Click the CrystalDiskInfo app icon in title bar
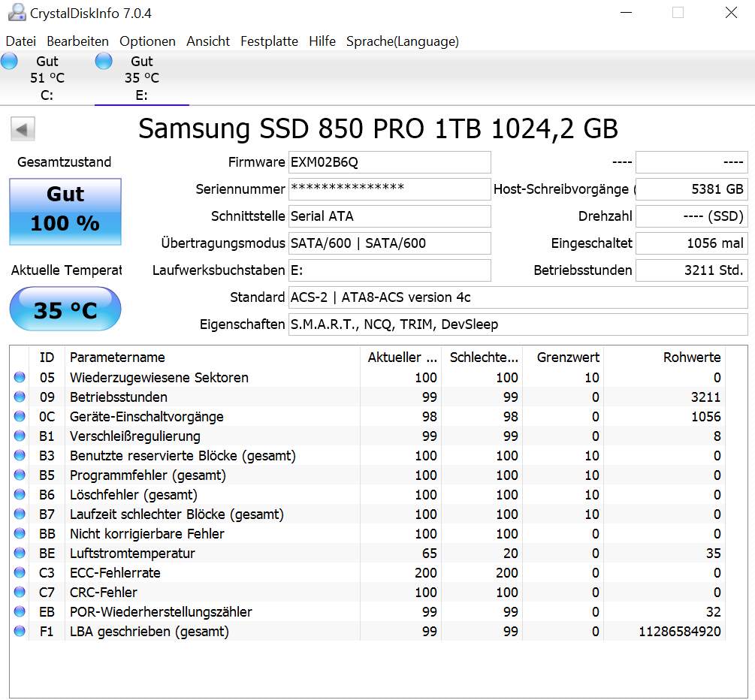The height and width of the screenshot is (700, 755). point(17,13)
